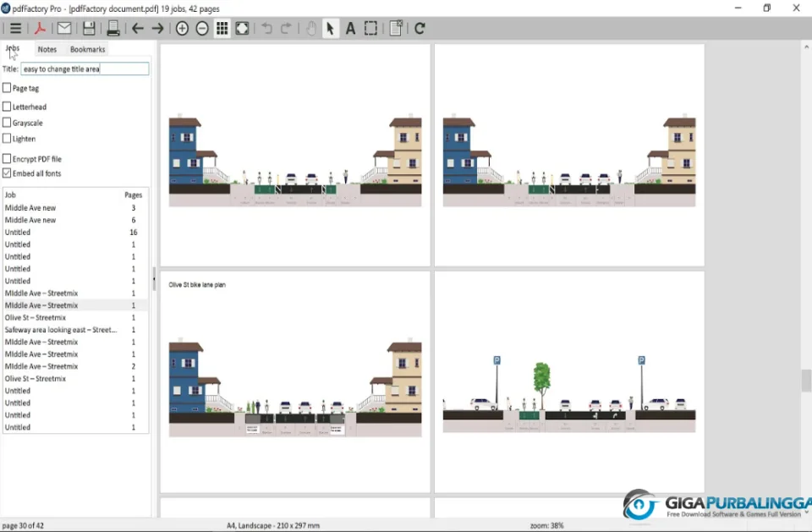Click the delete page icon
The width and height of the screenshot is (812, 532).
396,29
